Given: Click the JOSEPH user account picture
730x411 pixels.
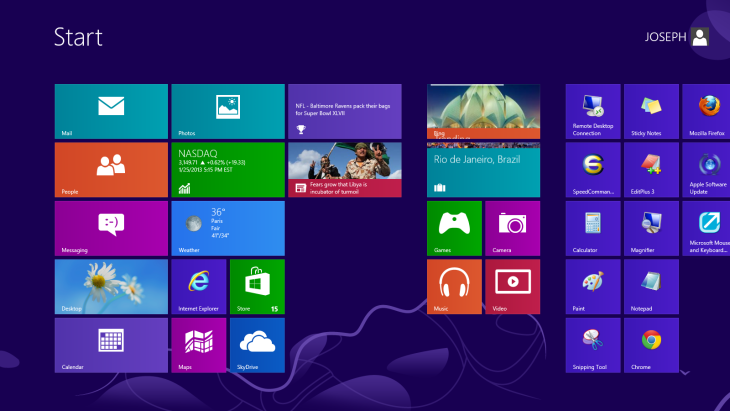Looking at the screenshot, I should 699,37.
